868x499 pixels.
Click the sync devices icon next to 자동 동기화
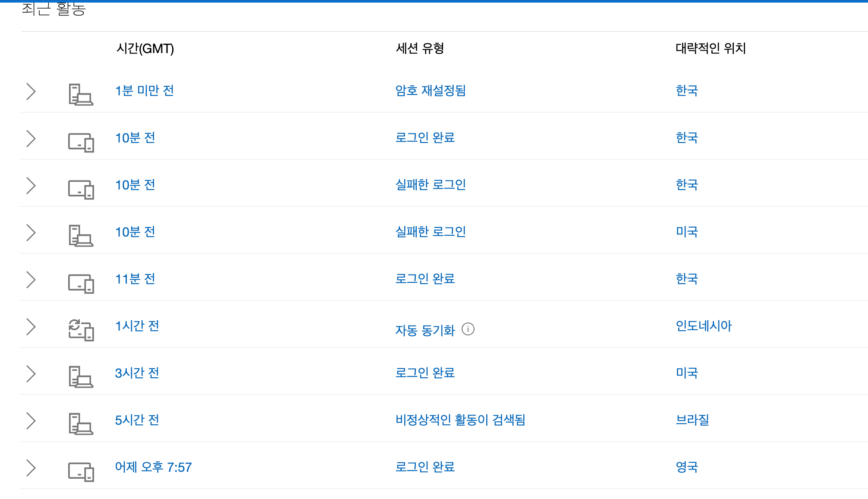click(81, 330)
